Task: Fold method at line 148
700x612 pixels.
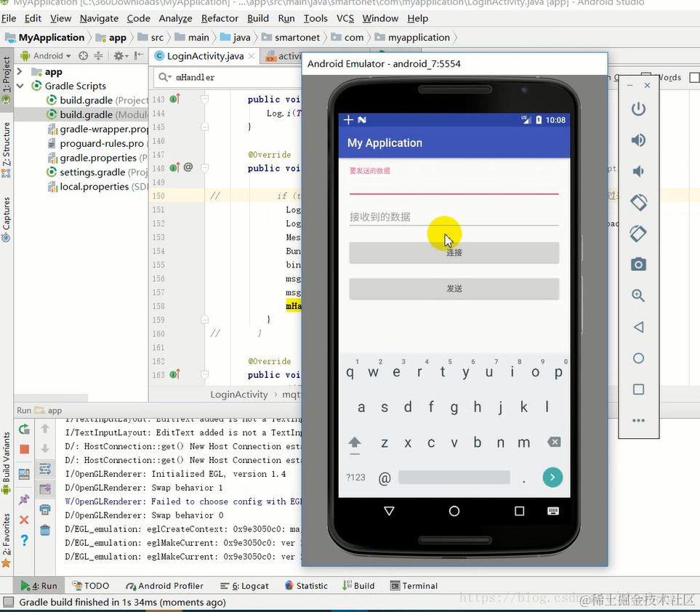Action: (204, 169)
